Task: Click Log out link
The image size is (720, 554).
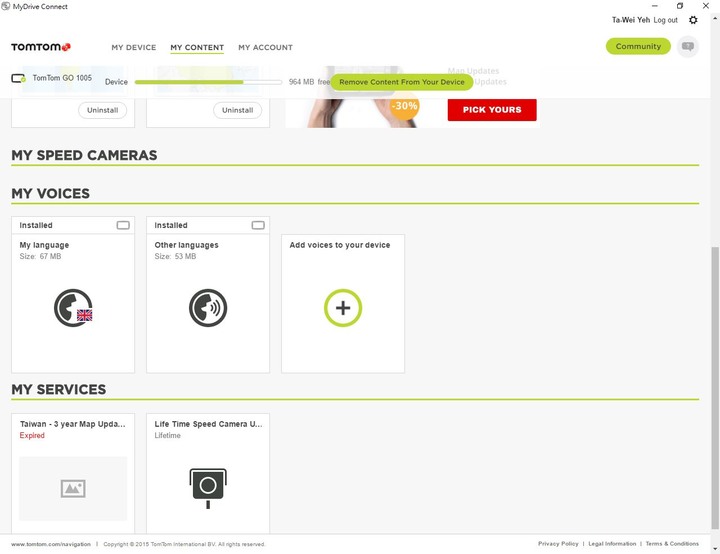Action: 665,20
